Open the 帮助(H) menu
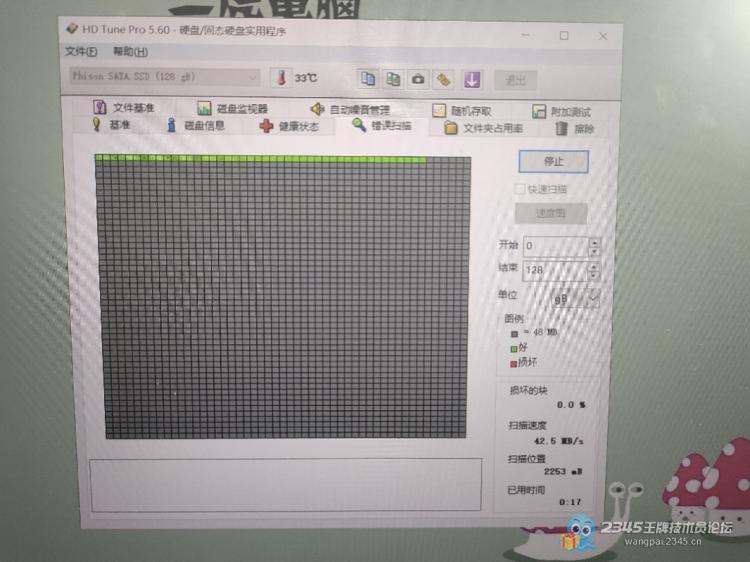Viewport: 750px width, 562px height. pyautogui.click(x=130, y=52)
